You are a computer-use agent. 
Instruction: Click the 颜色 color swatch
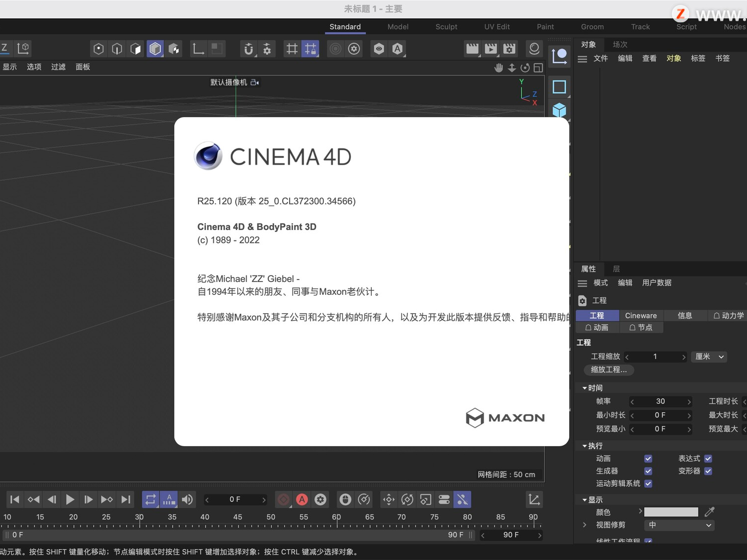click(671, 512)
